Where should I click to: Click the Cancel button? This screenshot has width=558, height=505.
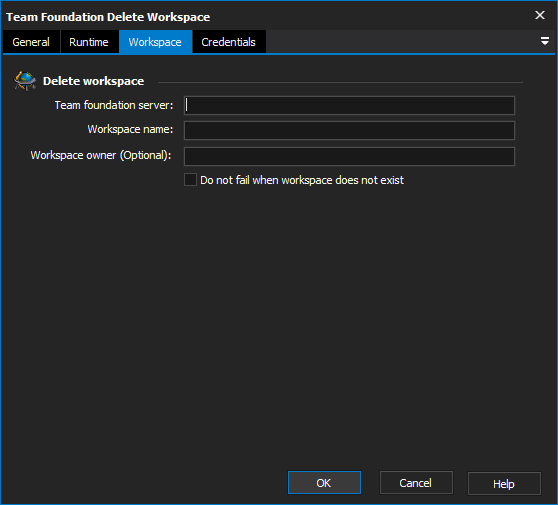tap(416, 483)
